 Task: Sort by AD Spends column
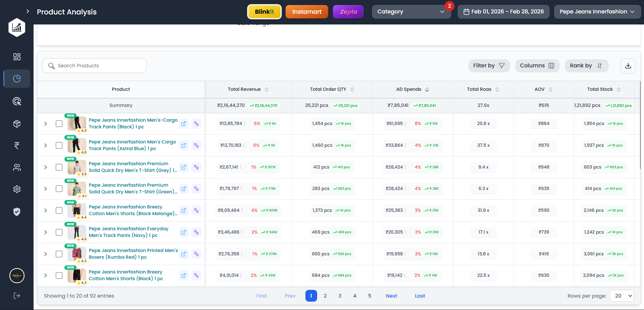pos(427,89)
